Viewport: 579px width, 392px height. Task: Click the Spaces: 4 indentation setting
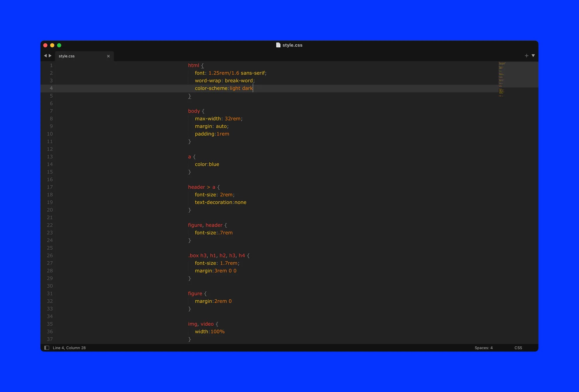coord(483,348)
